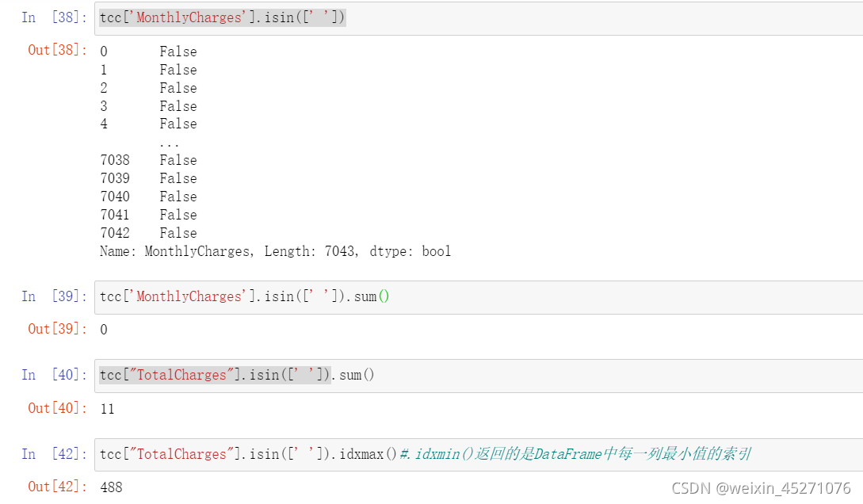Click the Name: MonthlyCharges summary line
Image resolution: width=863 pixels, height=504 pixels.
pyautogui.click(x=275, y=251)
